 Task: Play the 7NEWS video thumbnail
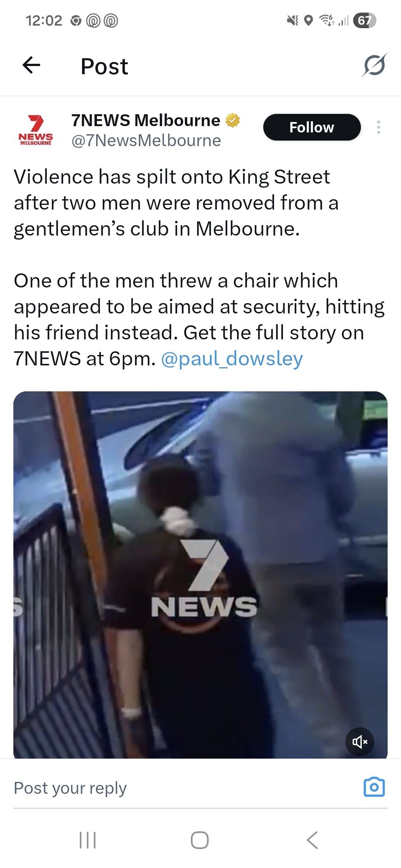pos(200,575)
